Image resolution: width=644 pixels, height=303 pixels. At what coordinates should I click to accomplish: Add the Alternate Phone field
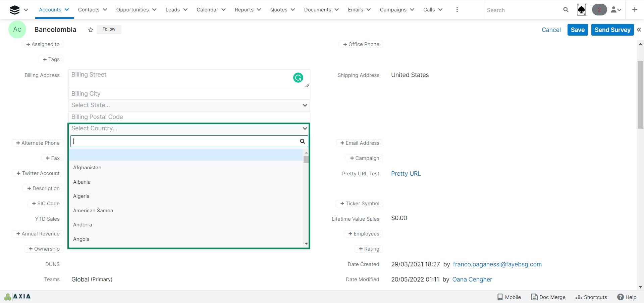coord(38,143)
